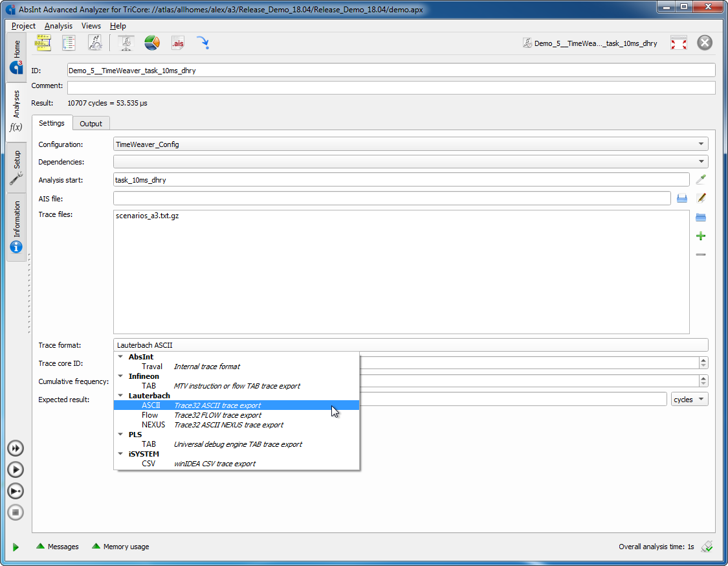Edit the AIS file with pencil icon
This screenshot has height=566, width=728.
coord(701,198)
